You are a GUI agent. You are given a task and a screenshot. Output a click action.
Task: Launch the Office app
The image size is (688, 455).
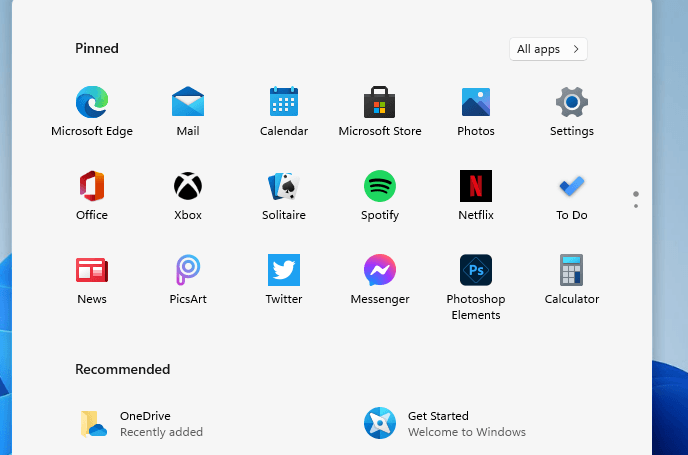click(x=92, y=196)
